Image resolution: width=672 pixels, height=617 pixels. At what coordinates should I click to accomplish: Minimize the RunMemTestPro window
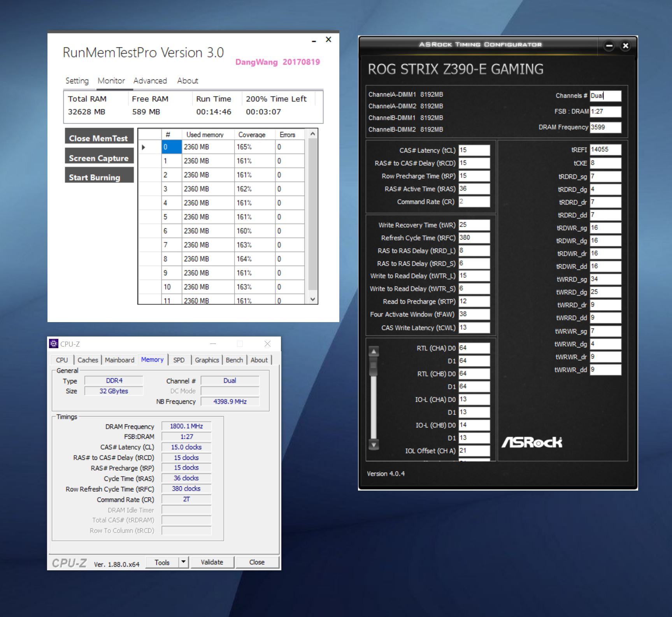point(314,41)
